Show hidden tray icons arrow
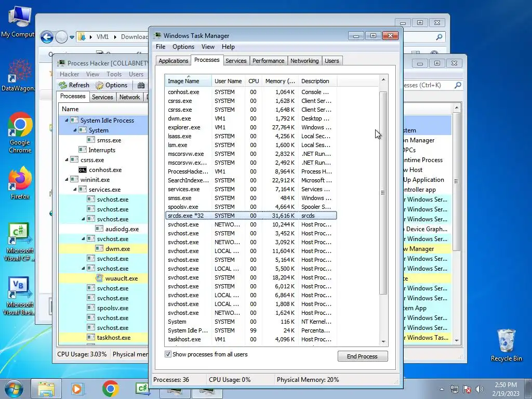This screenshot has height=399, width=532. tap(442, 389)
